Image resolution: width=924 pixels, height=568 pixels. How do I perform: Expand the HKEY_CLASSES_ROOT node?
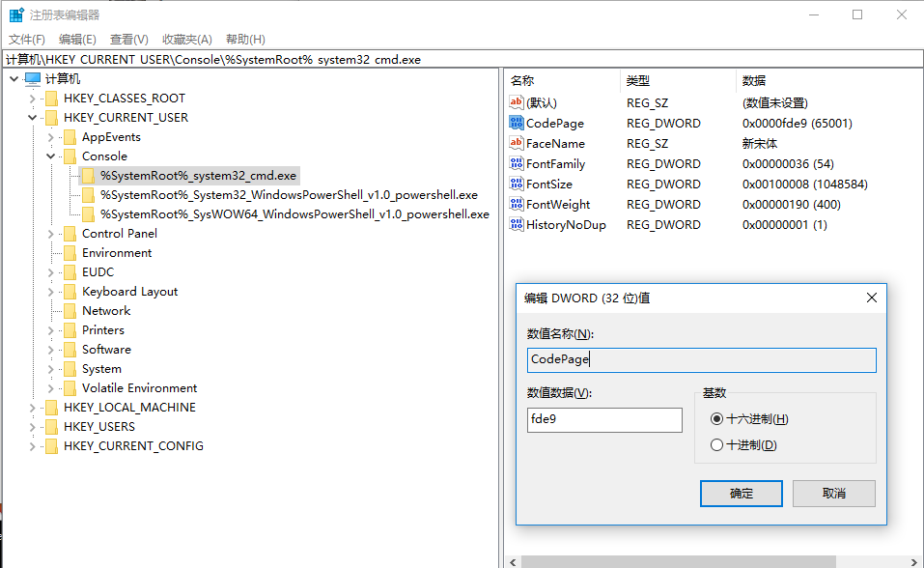point(33,99)
